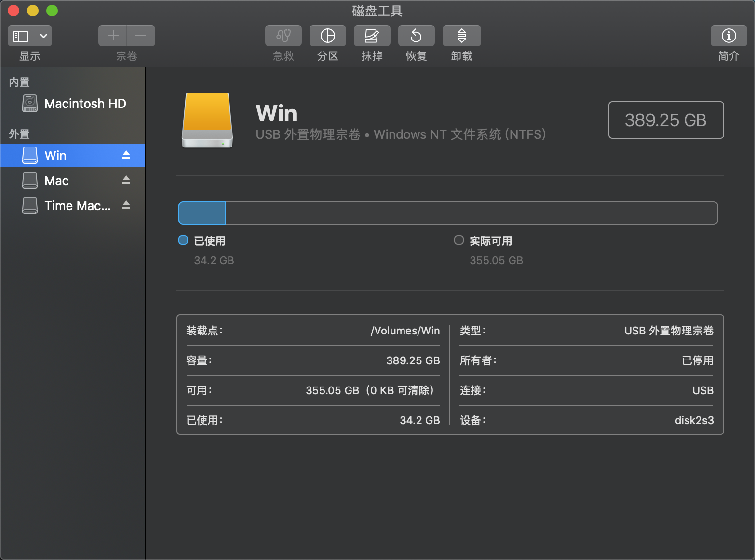The height and width of the screenshot is (560, 755).
Task: Unmount the volume via 卸载 button
Action: coord(462,36)
